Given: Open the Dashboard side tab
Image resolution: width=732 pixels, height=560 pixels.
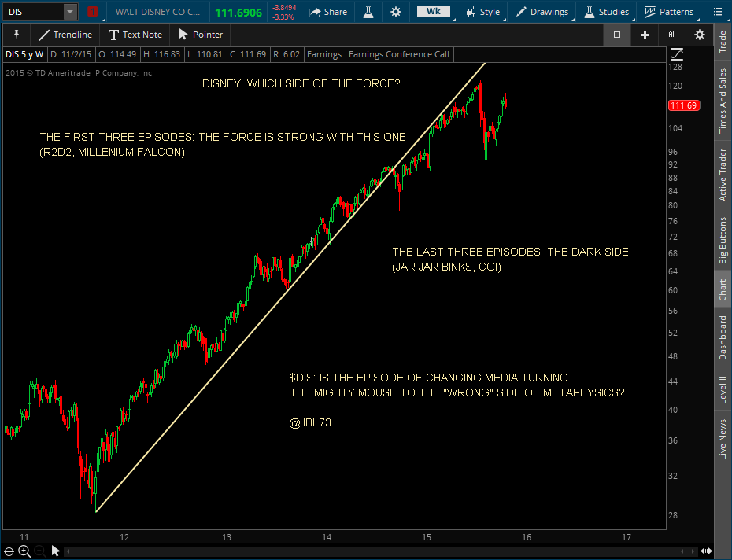Looking at the screenshot, I should (723, 338).
